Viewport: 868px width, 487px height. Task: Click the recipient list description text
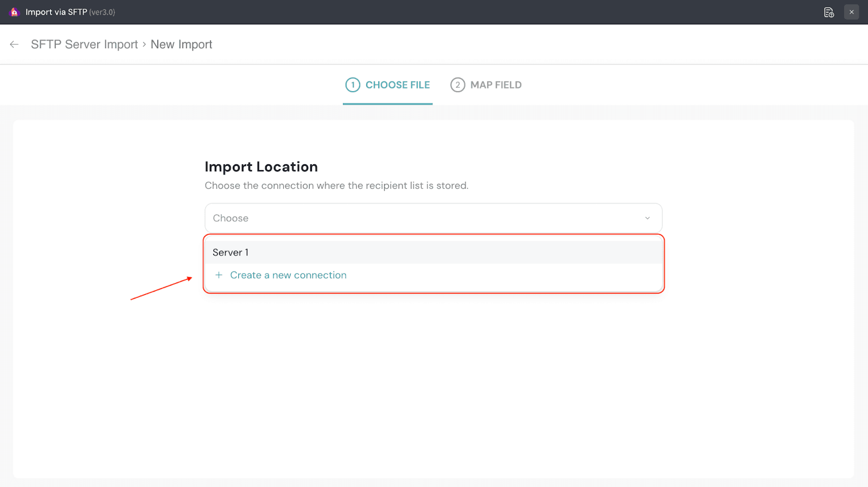(x=336, y=185)
